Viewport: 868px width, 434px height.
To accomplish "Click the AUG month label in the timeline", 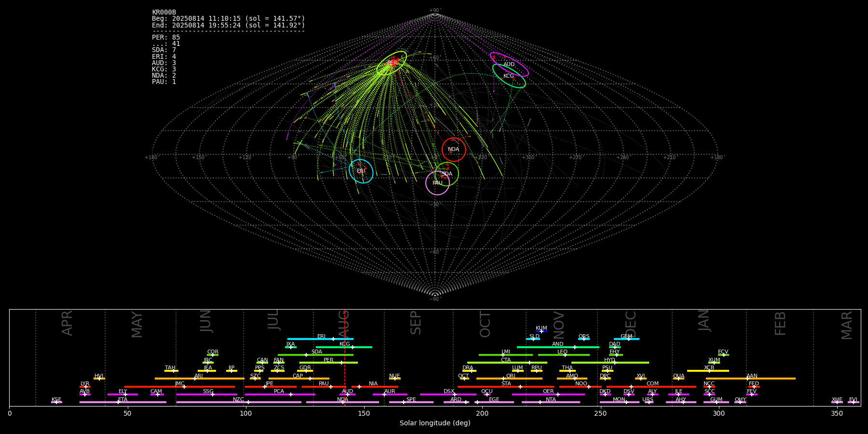I will (x=343, y=325).
